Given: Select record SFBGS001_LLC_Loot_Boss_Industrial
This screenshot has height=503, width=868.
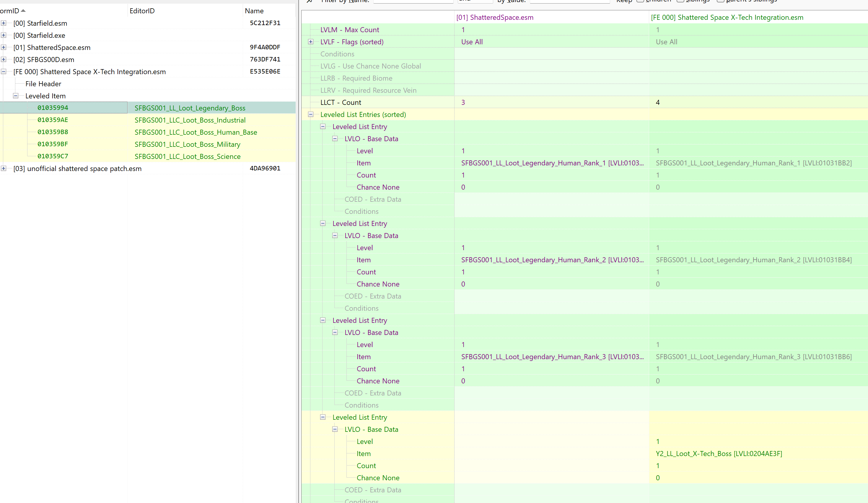Looking at the screenshot, I should 190,120.
